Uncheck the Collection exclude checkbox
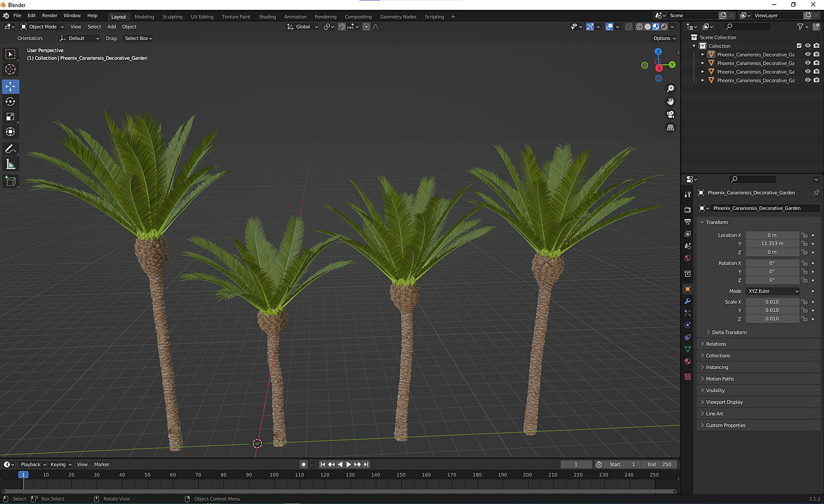The height and width of the screenshot is (504, 824). 799,46
